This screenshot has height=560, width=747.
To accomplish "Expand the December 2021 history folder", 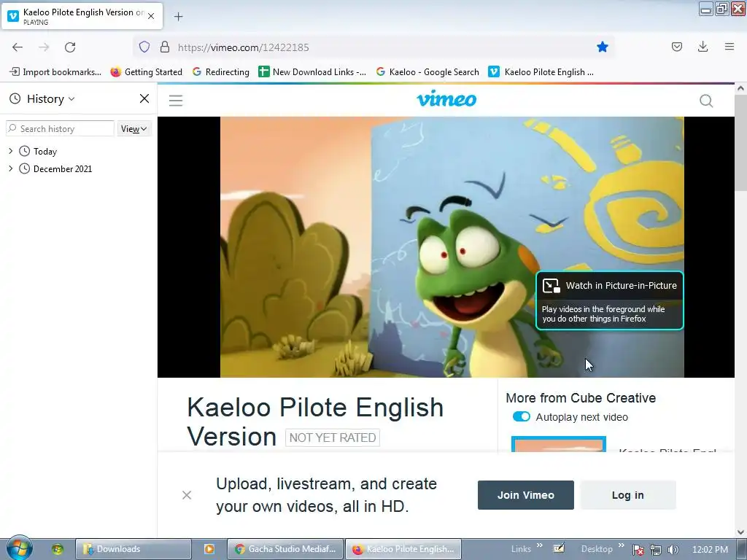I will point(10,168).
